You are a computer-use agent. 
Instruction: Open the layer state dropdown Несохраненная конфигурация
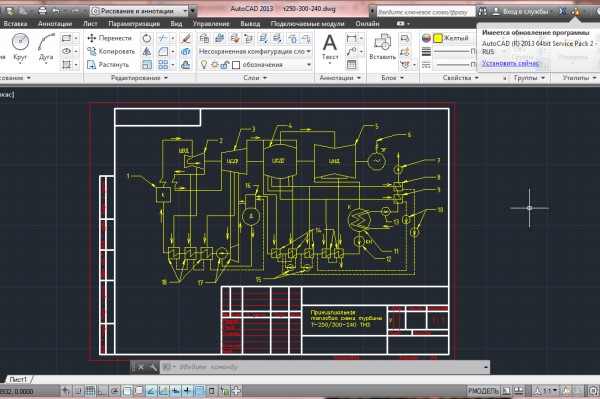[x=255, y=51]
